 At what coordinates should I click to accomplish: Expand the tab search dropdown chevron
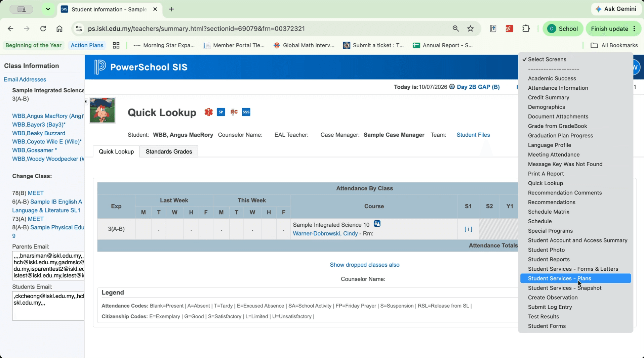point(48,9)
